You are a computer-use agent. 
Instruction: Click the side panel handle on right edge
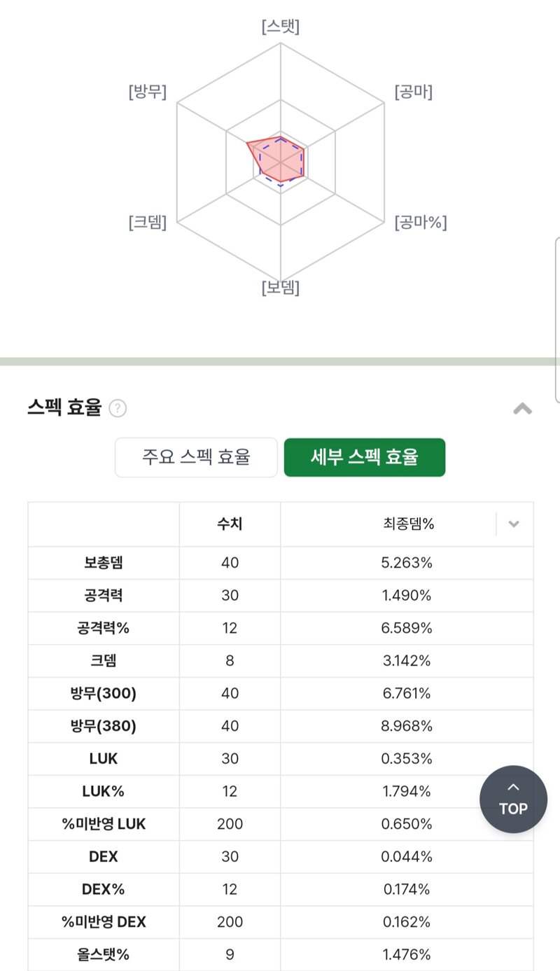tap(556, 320)
